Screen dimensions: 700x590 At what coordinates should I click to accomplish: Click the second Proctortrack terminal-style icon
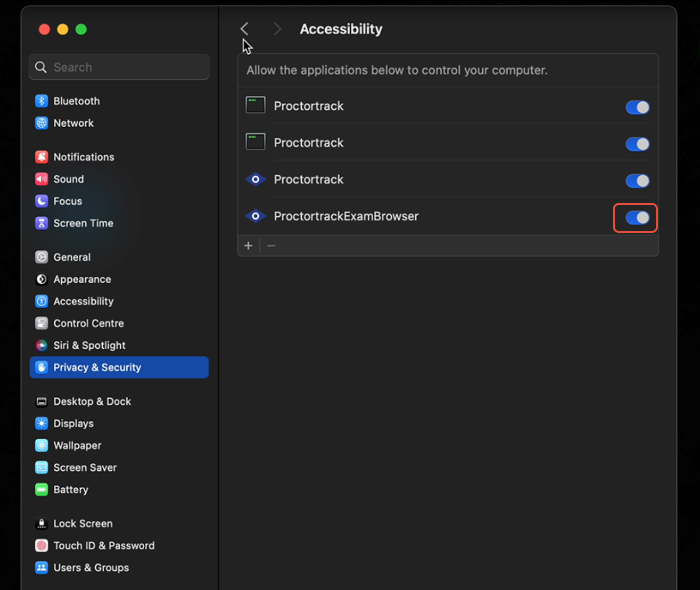click(x=255, y=141)
